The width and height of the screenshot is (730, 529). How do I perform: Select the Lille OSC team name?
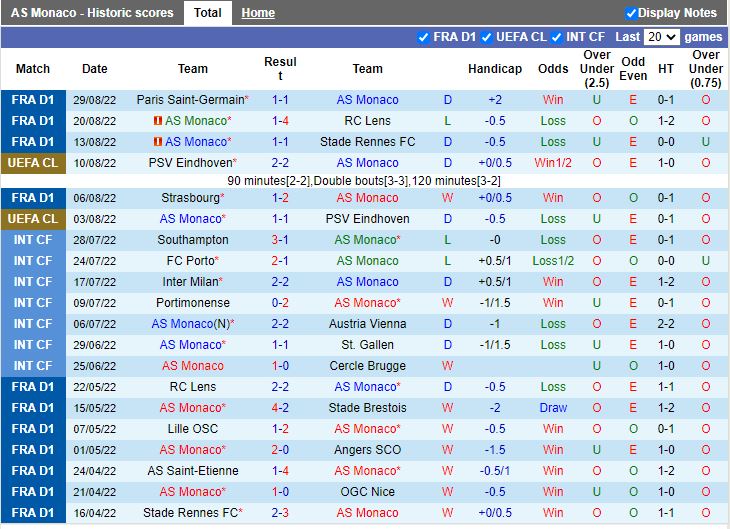tap(193, 428)
